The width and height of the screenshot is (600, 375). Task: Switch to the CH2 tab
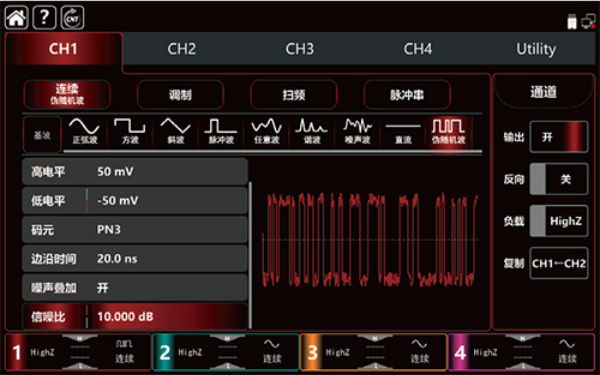182,49
